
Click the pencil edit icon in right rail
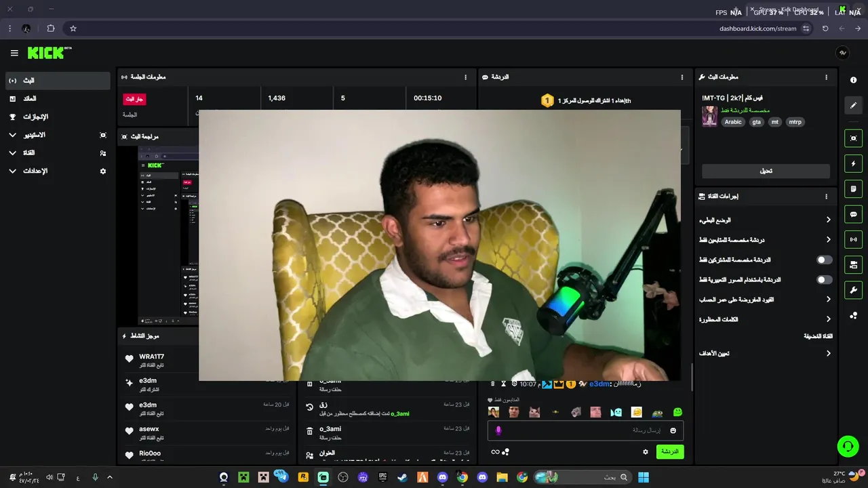853,105
